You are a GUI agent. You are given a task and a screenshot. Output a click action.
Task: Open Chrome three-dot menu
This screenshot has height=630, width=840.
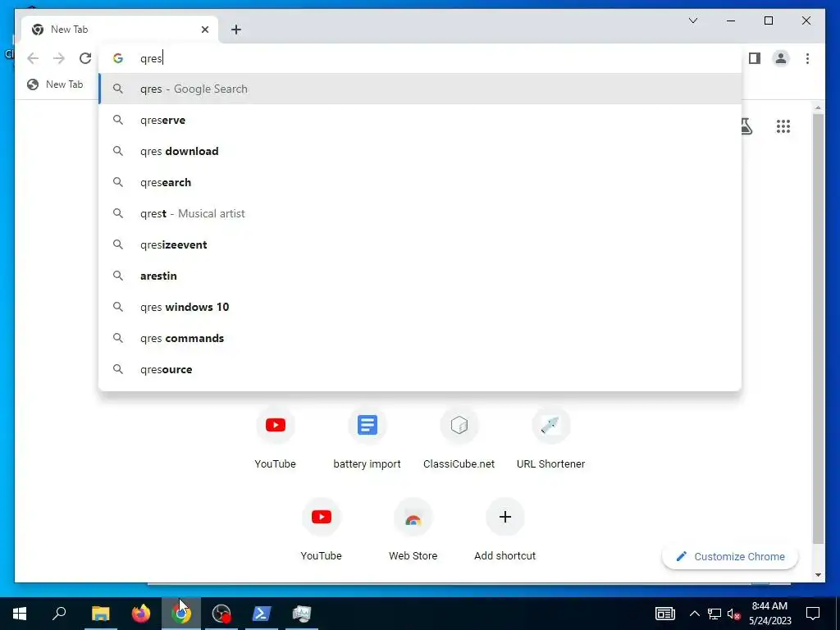(x=807, y=58)
